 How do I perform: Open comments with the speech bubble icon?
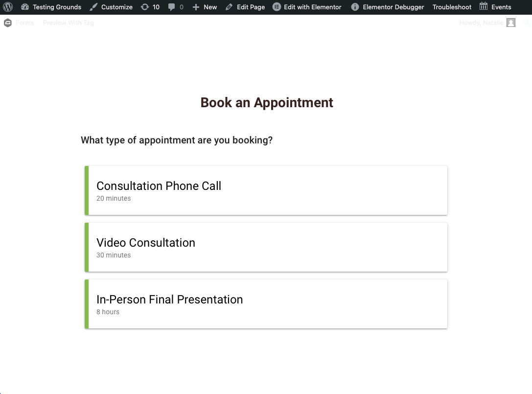point(175,7)
